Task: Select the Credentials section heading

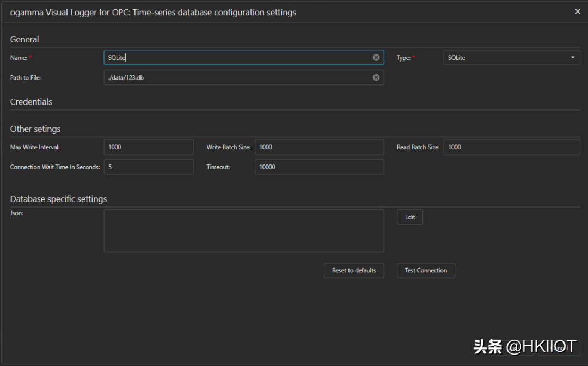Action: tap(31, 102)
